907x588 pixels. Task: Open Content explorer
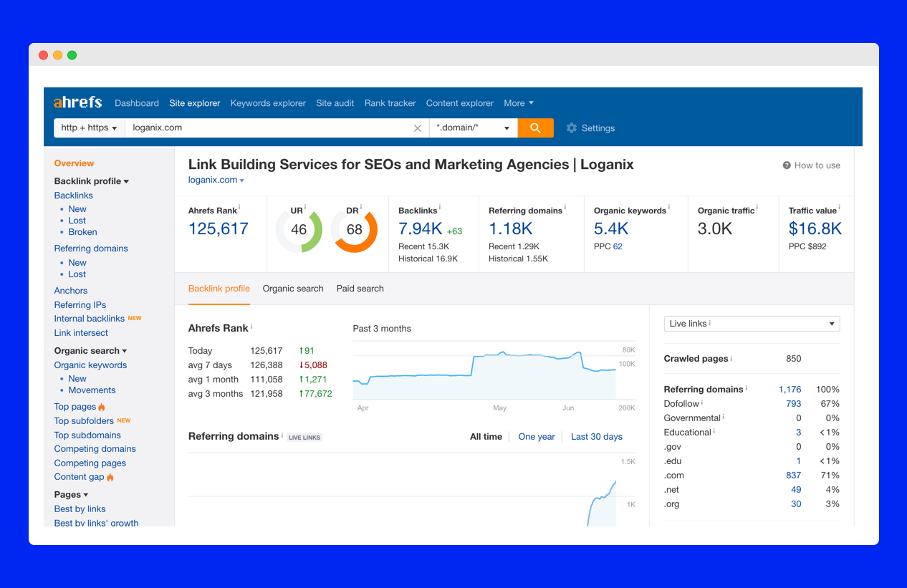460,103
